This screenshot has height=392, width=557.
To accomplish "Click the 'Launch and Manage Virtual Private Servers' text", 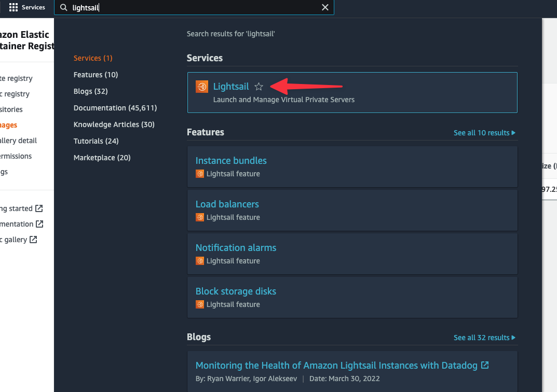I will point(284,100).
